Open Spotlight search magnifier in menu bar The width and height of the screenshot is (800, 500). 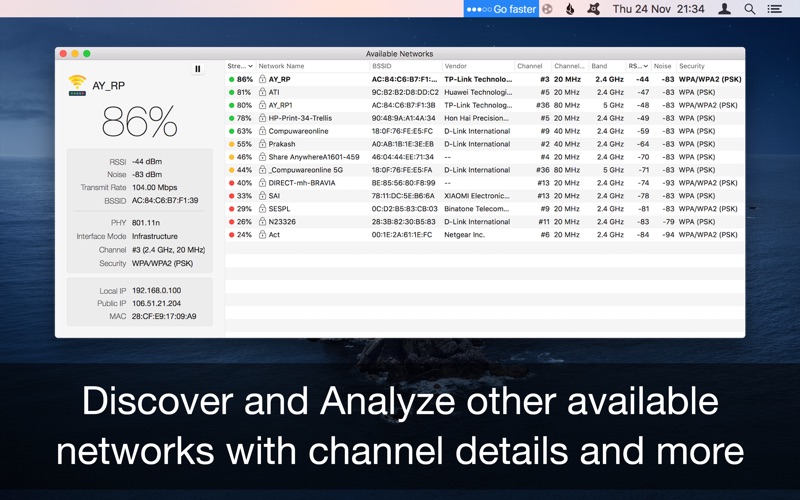click(749, 9)
